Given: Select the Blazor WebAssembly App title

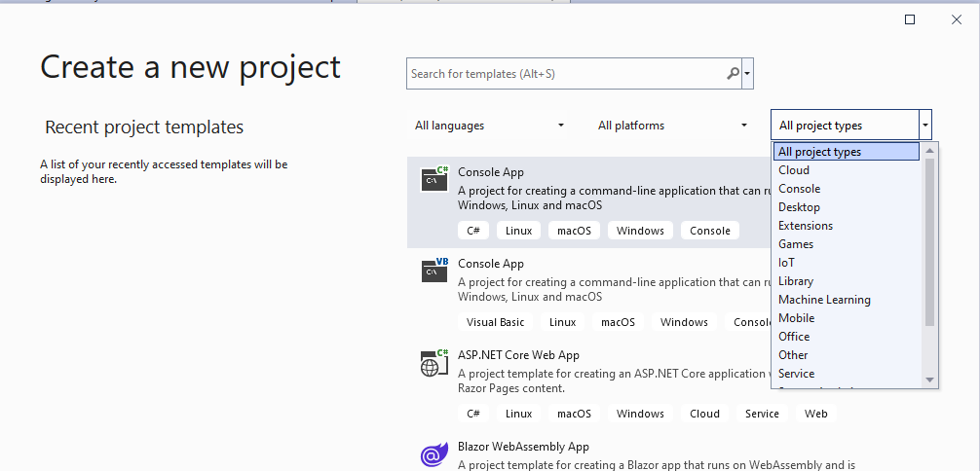Looking at the screenshot, I should coord(523,447).
